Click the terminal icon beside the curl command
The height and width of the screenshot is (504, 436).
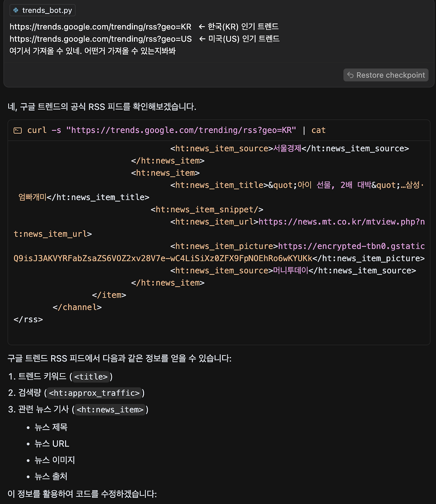point(18,130)
